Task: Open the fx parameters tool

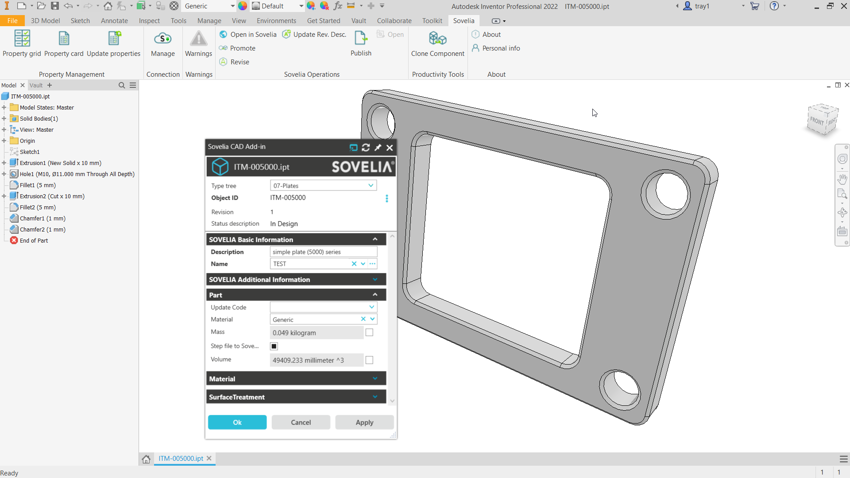Action: point(338,6)
